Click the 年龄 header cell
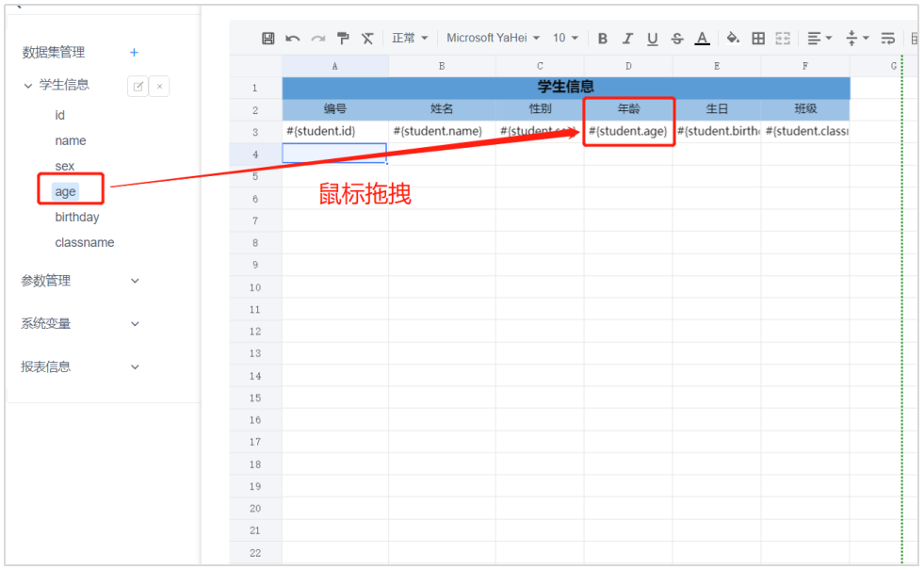This screenshot has width=924, height=570. [x=628, y=109]
